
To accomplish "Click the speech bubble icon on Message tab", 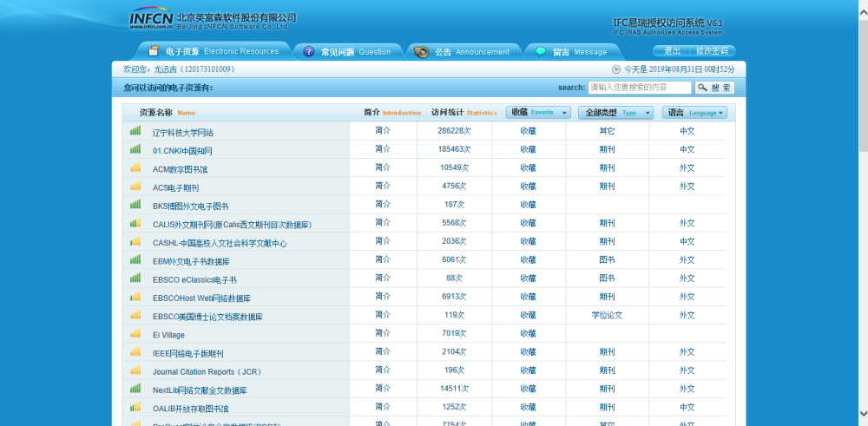I will [541, 52].
